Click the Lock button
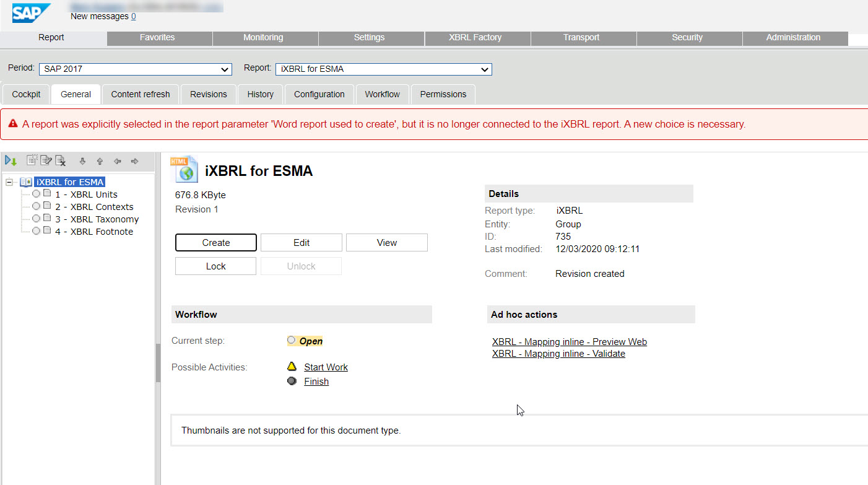The image size is (868, 485). point(216,266)
